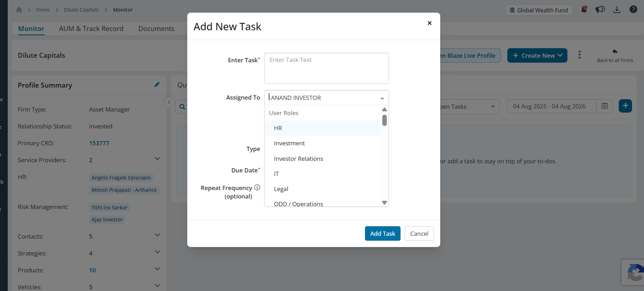The height and width of the screenshot is (291, 644).
Task: Collapse profile panel arrow button
Action: (x=169, y=102)
